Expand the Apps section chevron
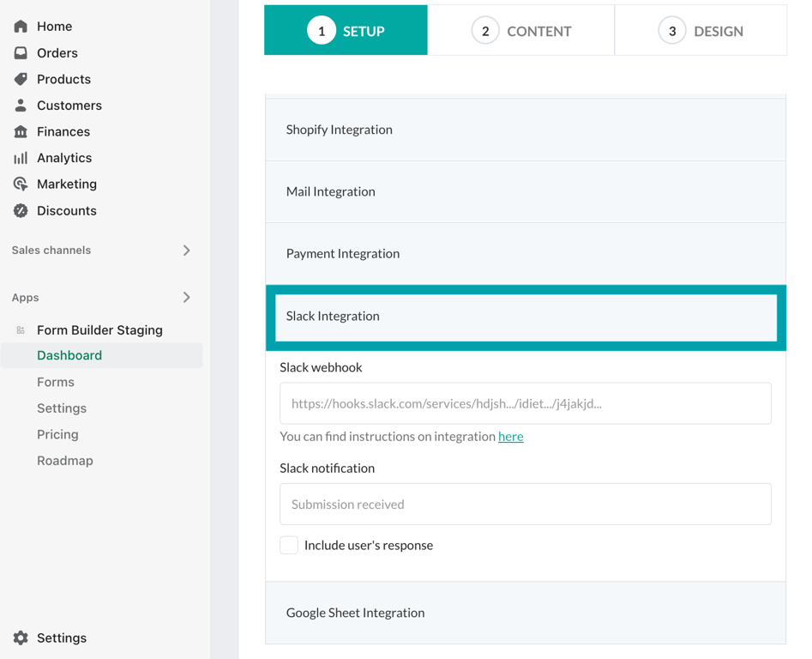The width and height of the screenshot is (812, 659). click(186, 298)
